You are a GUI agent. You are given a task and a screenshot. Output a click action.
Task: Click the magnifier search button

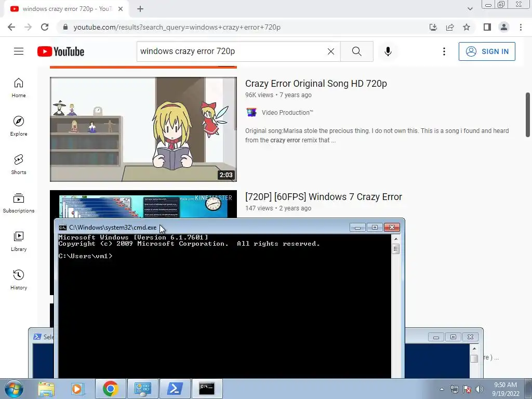[356, 51]
